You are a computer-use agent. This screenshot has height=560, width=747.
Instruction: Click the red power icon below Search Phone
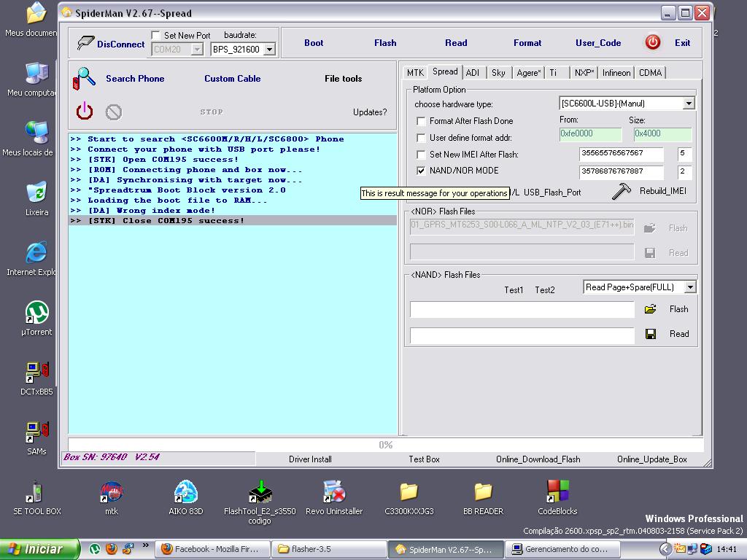pos(85,111)
